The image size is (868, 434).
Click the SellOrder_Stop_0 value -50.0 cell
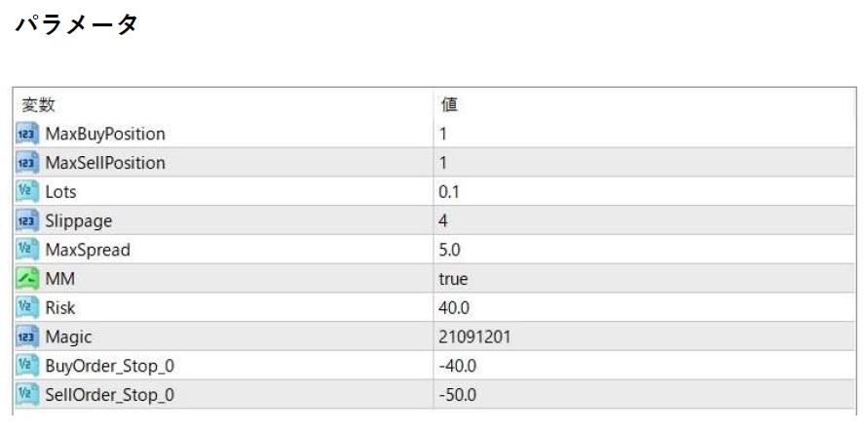458,395
